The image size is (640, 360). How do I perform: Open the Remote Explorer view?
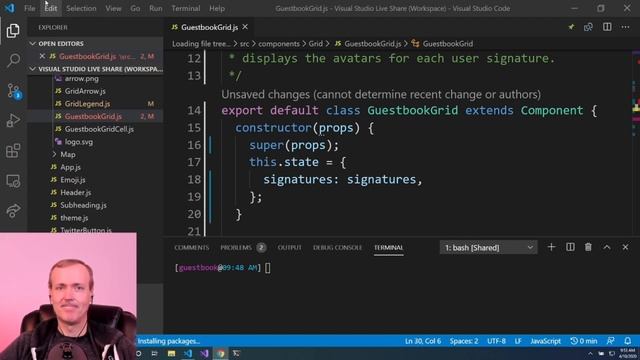point(13,181)
